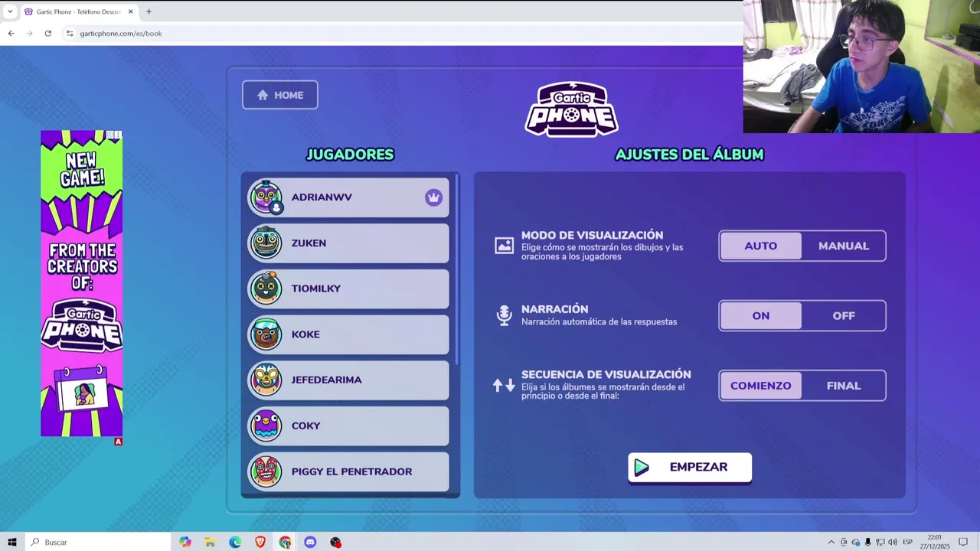Viewport: 980px width, 551px height.
Task: Click COKY's purple bird avatar
Action: 266,425
